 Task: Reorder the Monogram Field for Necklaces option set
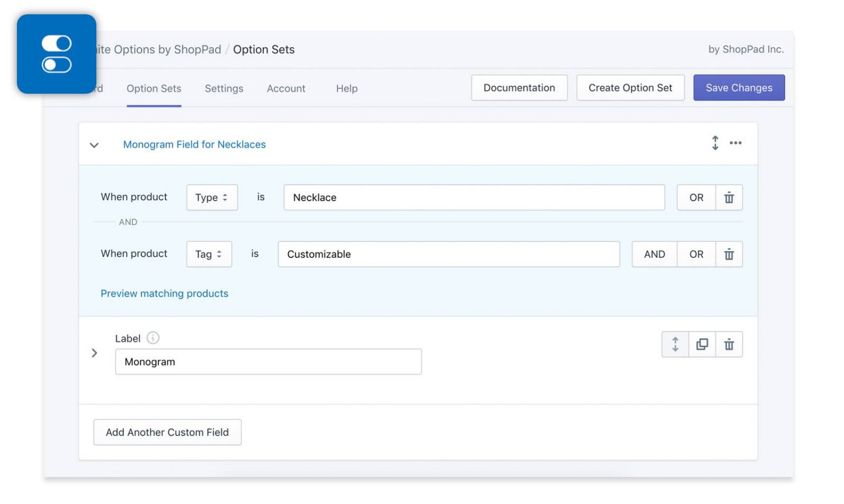pos(715,143)
